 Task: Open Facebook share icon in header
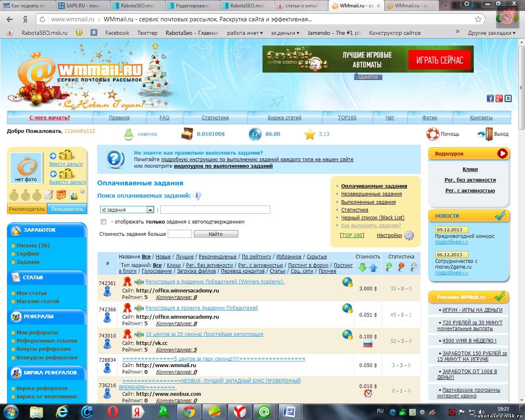490,98
